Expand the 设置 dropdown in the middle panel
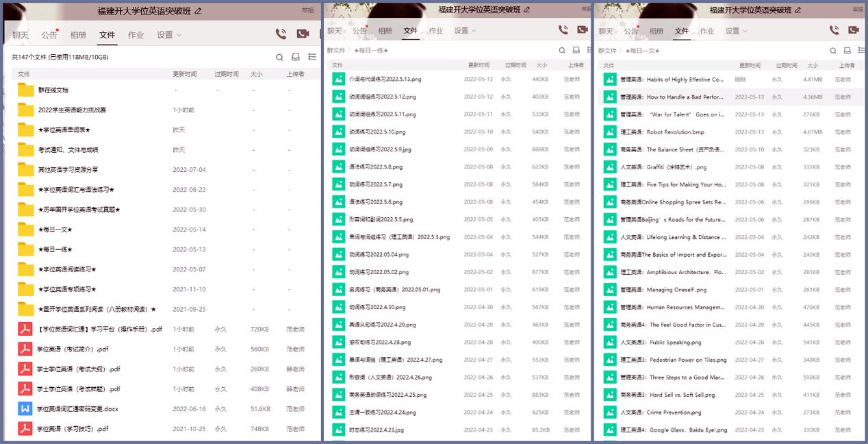The image size is (868, 444). [x=465, y=31]
